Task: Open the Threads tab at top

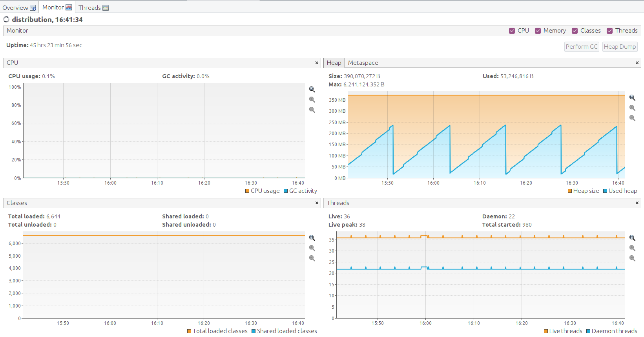Action: click(93, 7)
